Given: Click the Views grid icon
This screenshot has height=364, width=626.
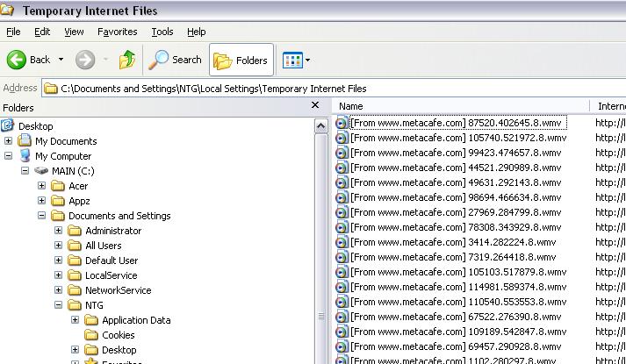Looking at the screenshot, I should (x=292, y=61).
